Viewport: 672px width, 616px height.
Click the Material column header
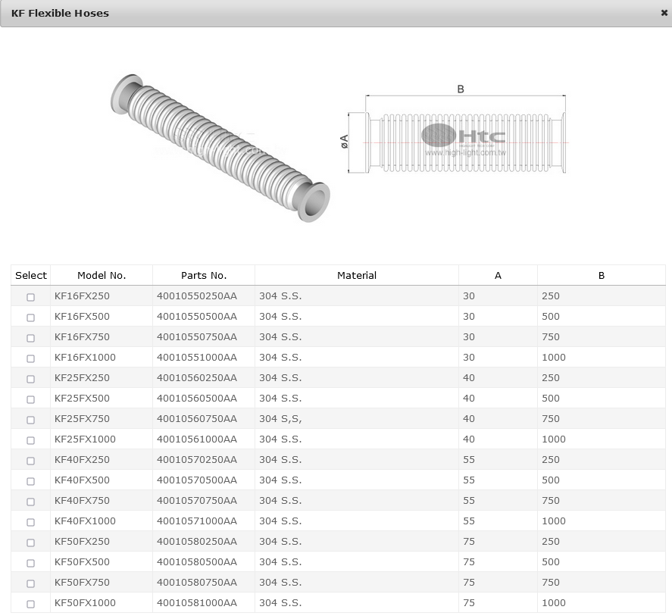pyautogui.click(x=356, y=275)
